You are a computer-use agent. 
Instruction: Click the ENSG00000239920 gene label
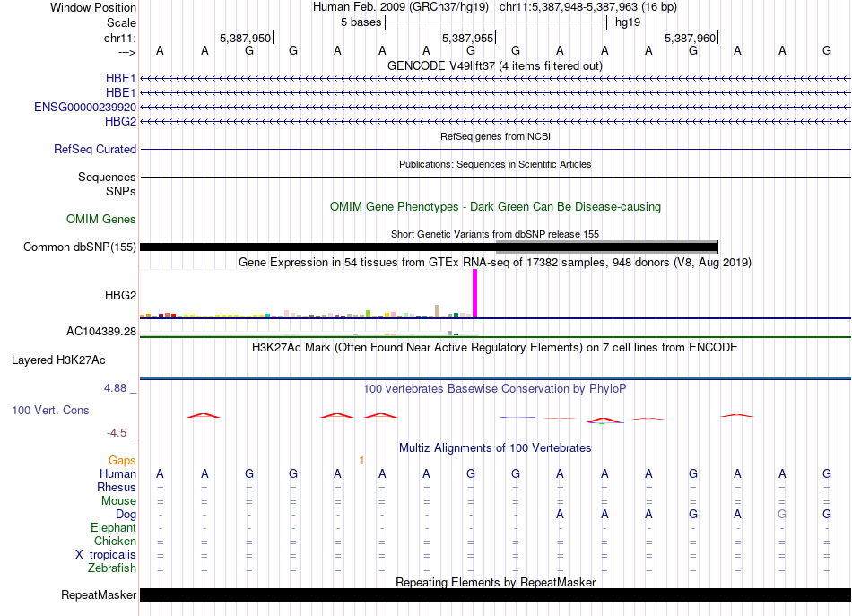(x=85, y=107)
